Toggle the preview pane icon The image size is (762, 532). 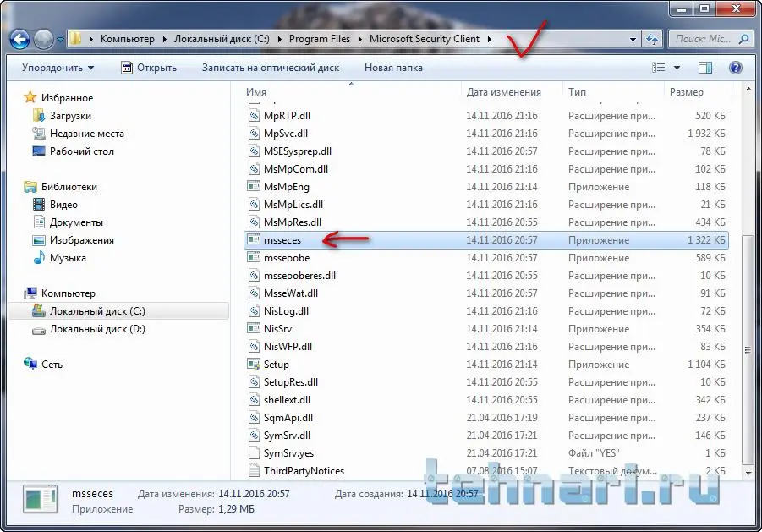[705, 68]
